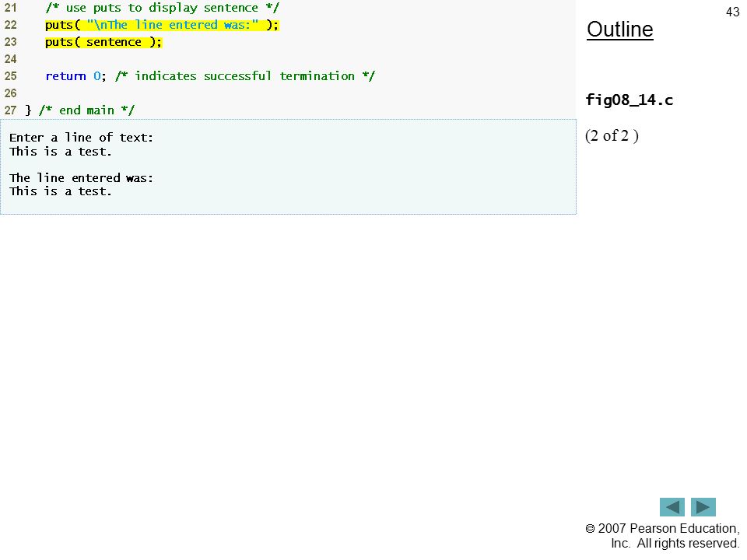Click the 2007 Pearson Education copyright text
This screenshot has height=560, width=747.
[x=662, y=536]
